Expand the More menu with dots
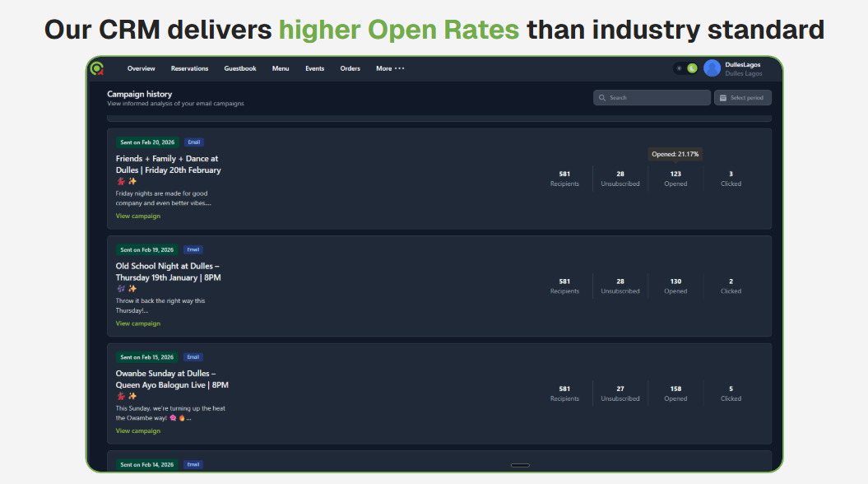 [390, 68]
